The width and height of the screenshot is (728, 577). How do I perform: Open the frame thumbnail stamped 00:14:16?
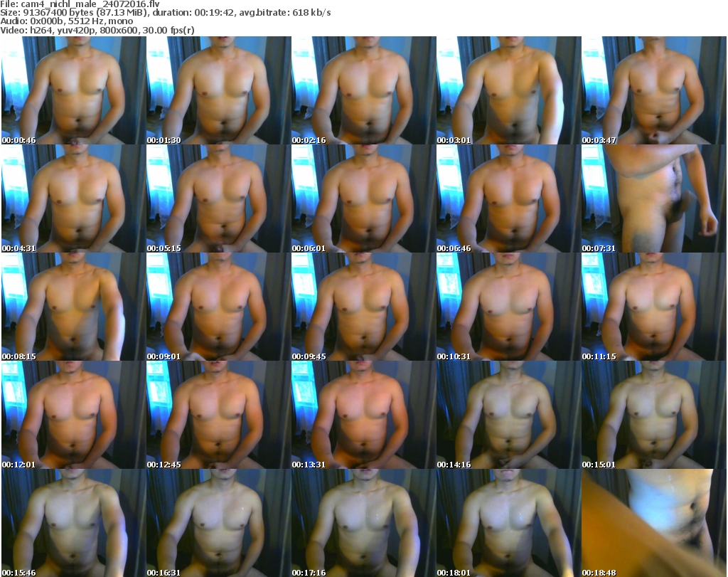pos(509,415)
